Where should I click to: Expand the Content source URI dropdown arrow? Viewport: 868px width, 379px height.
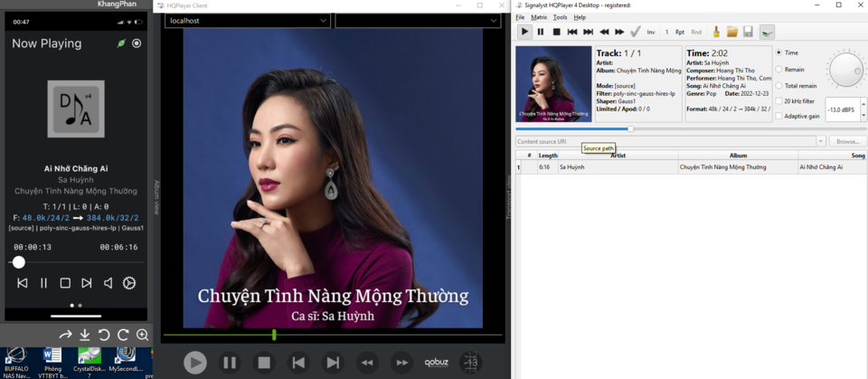pyautogui.click(x=821, y=142)
